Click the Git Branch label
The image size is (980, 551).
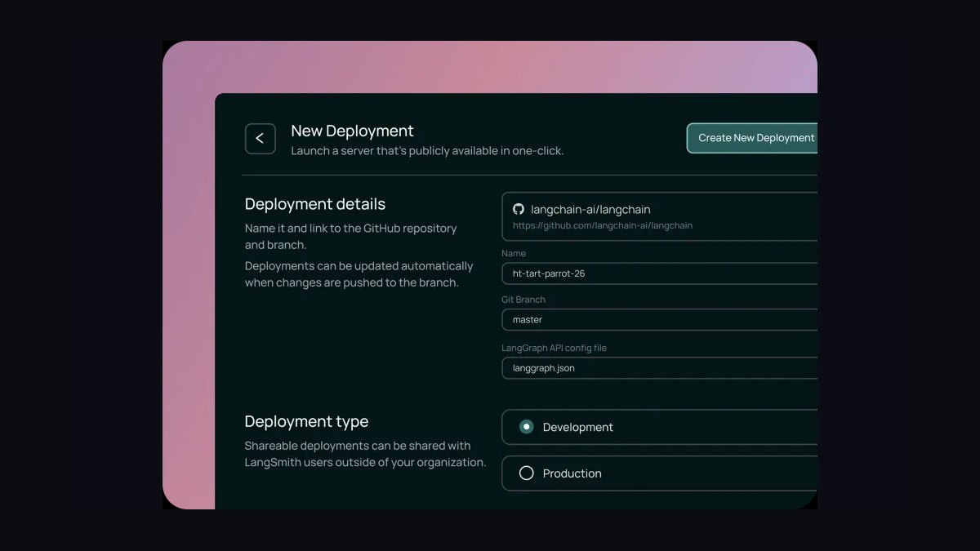pos(523,300)
